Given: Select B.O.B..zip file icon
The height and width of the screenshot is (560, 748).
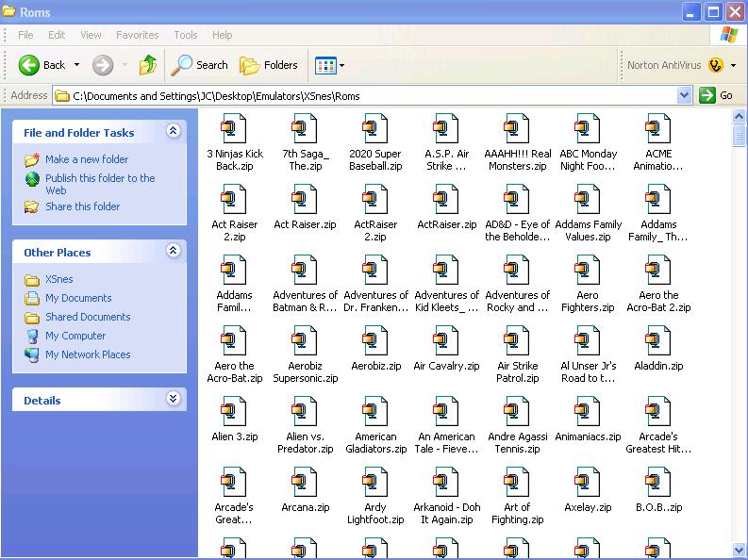Looking at the screenshot, I should tap(658, 482).
